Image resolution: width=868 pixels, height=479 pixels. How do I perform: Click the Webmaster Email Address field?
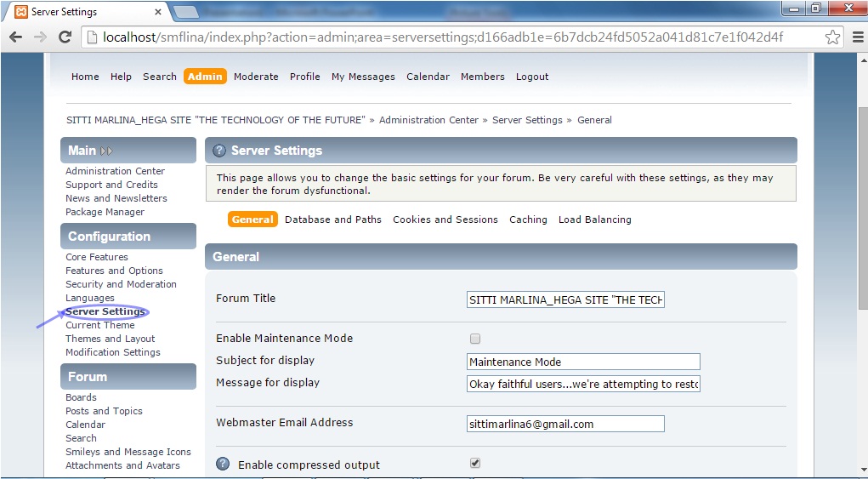[564, 424]
